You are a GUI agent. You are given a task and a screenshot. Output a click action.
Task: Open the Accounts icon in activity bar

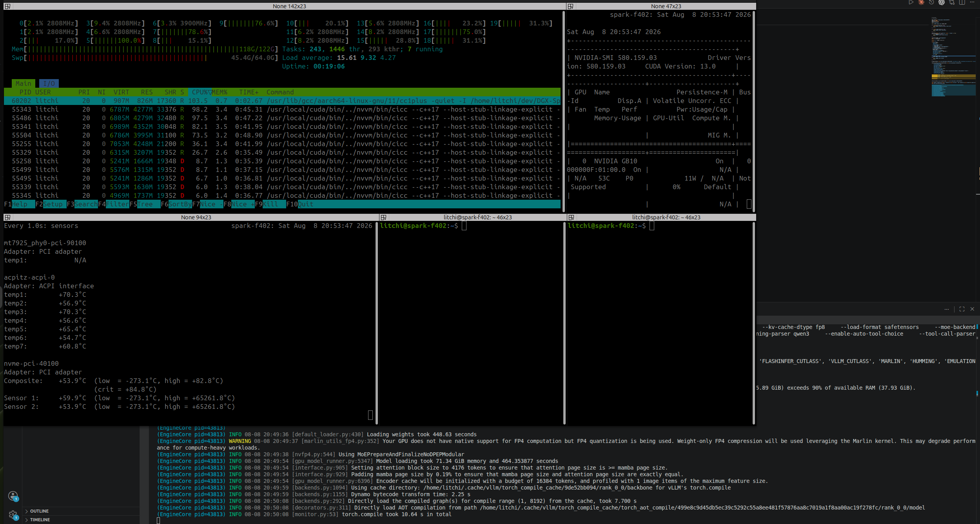pyautogui.click(x=13, y=496)
